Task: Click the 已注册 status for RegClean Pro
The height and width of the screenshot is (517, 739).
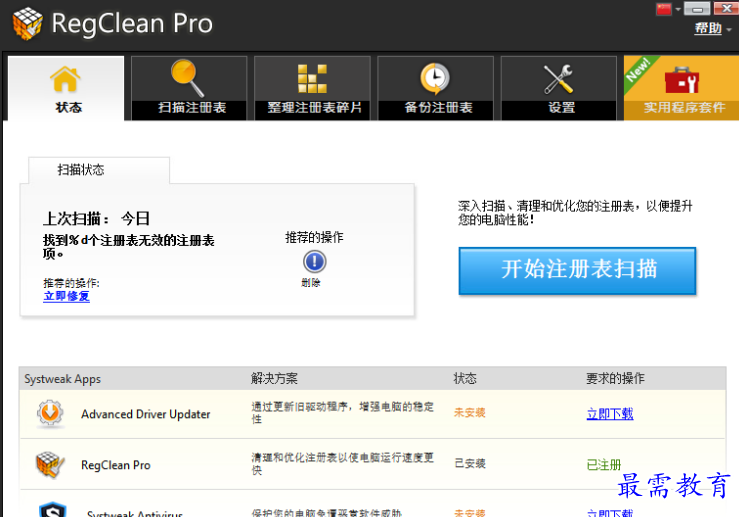Action: pos(604,465)
